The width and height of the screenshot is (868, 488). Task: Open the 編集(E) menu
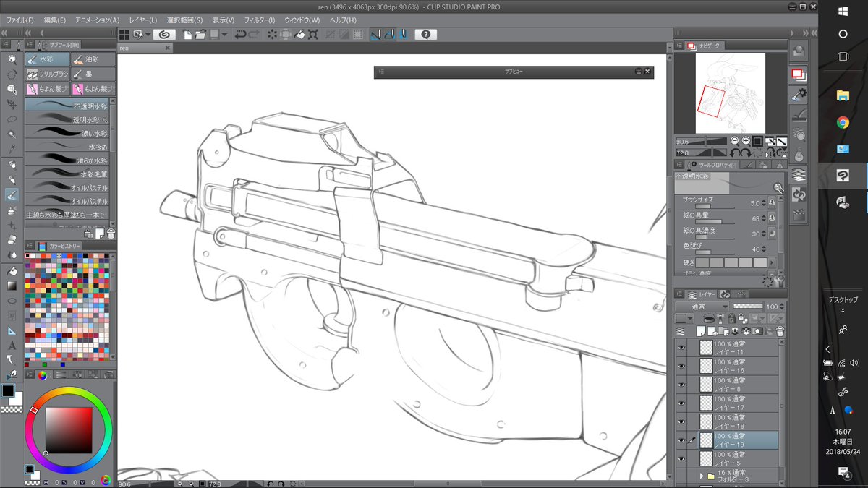(54, 20)
